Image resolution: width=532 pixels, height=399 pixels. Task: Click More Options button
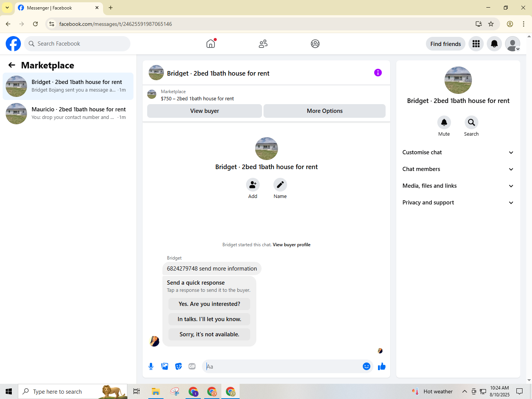(x=325, y=111)
